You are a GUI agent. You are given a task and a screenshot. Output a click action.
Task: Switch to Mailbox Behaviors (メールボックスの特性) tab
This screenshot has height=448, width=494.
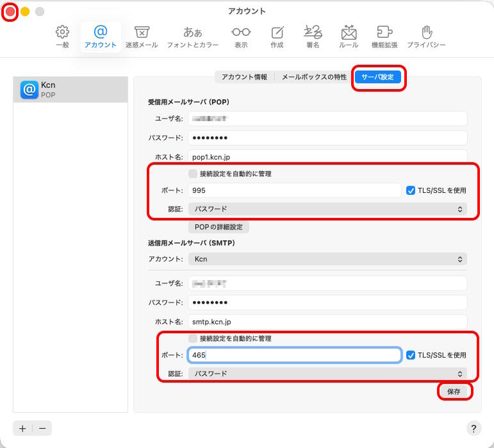[x=314, y=77]
